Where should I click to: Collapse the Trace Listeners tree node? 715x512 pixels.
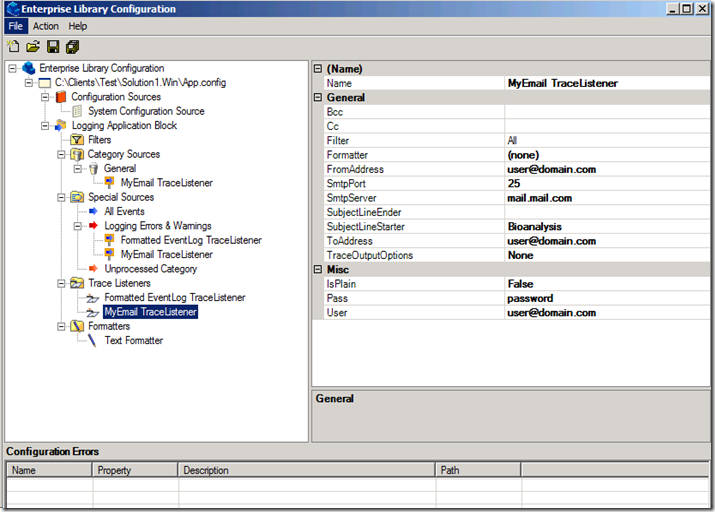click(62, 284)
